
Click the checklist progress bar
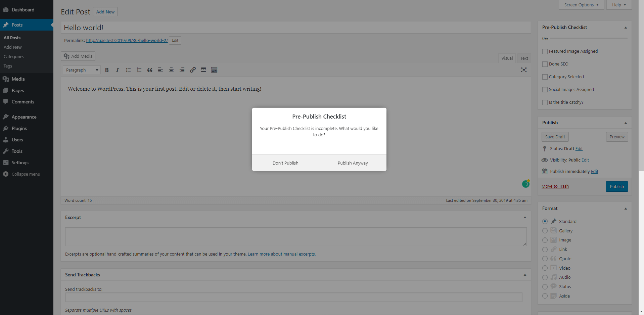point(589,38)
